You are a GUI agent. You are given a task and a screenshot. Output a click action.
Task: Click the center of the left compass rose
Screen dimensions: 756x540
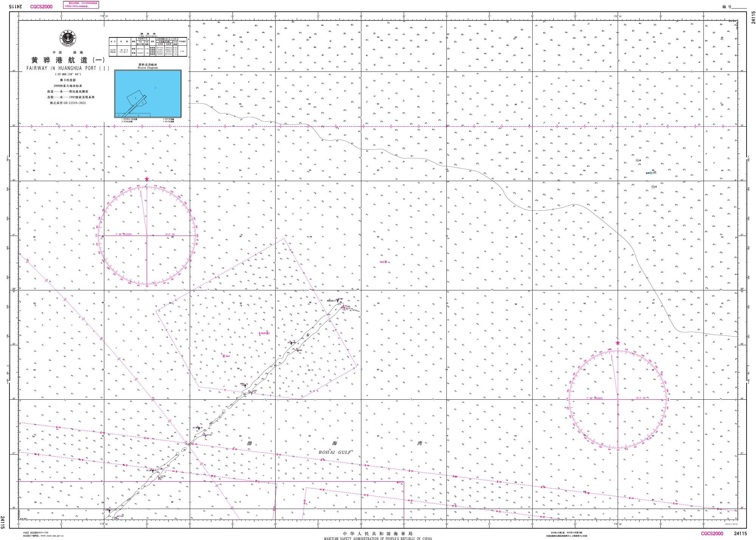(x=147, y=236)
